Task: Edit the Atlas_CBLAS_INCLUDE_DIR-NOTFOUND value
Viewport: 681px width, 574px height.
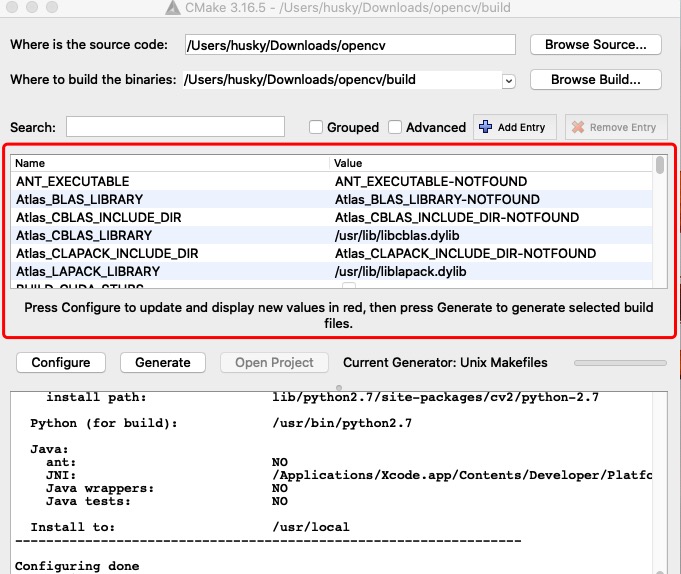Action: (457, 217)
